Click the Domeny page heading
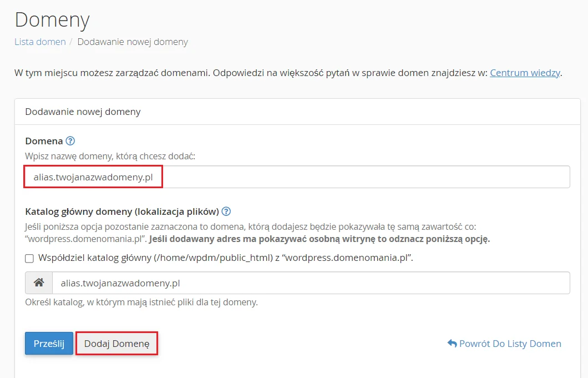Viewport: 588px width, 378px height. [x=52, y=19]
